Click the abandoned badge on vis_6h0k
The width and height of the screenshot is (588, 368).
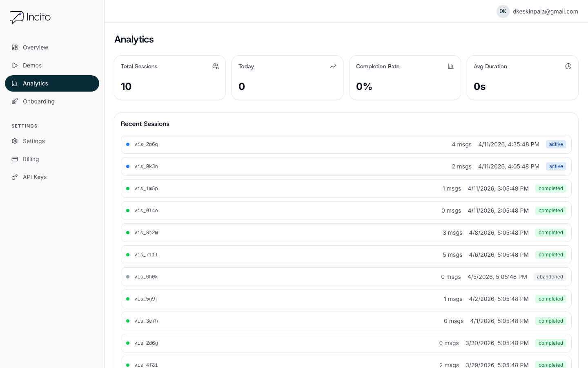click(x=550, y=277)
